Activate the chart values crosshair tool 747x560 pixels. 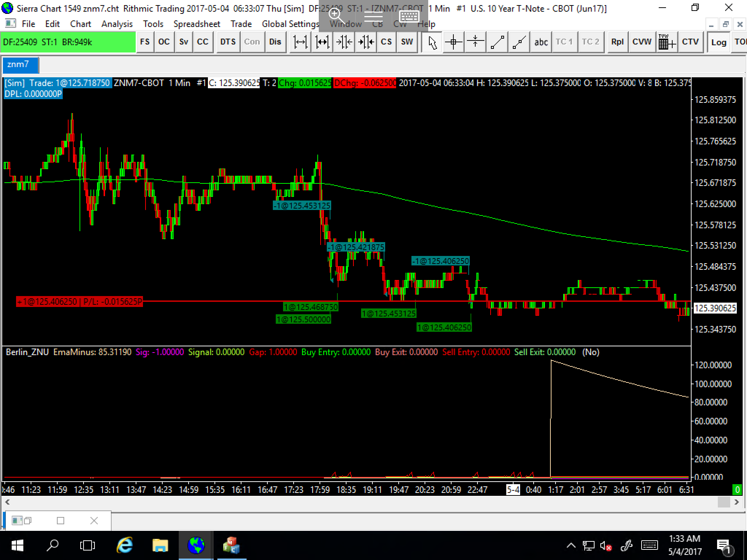point(453,42)
